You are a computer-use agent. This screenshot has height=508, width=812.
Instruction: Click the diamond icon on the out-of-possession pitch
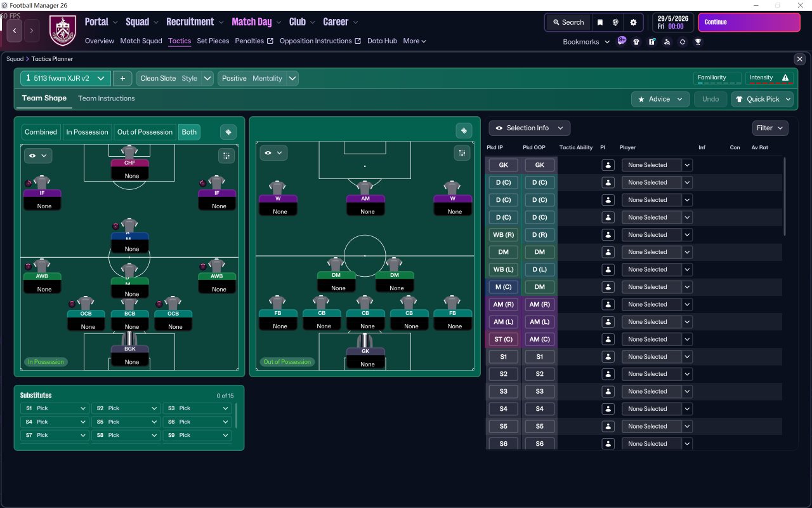click(x=464, y=131)
